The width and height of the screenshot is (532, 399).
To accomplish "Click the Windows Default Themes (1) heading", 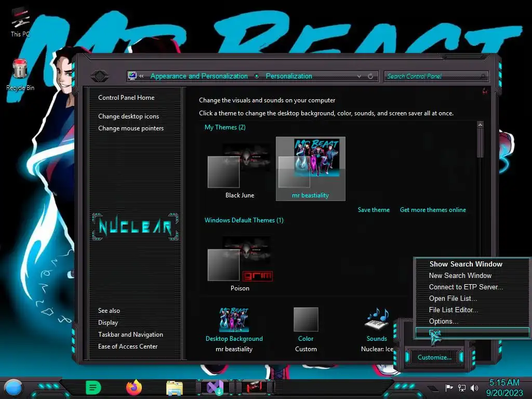I will click(244, 220).
